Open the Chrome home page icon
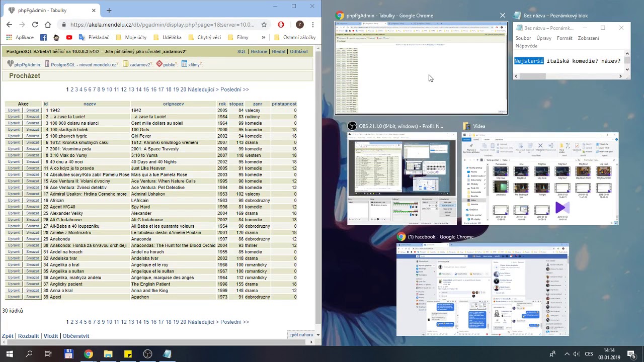The width and height of the screenshot is (644, 362). pos(48,25)
